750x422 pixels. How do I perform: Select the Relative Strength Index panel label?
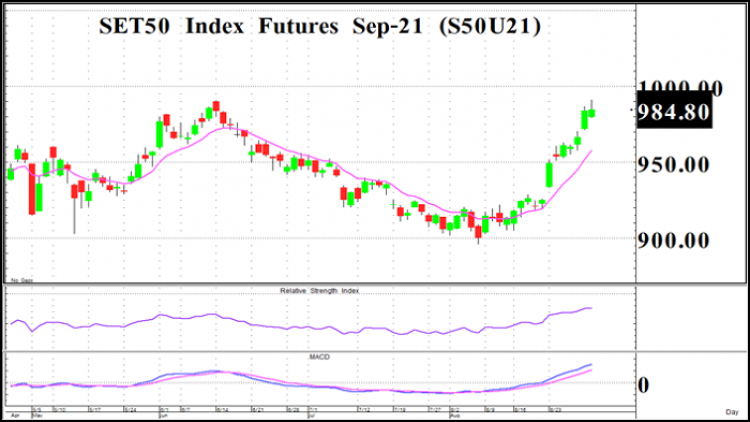click(319, 290)
